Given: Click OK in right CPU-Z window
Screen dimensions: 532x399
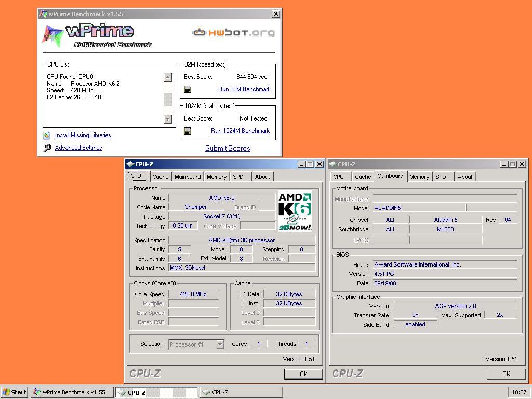Looking at the screenshot, I should [x=506, y=374].
